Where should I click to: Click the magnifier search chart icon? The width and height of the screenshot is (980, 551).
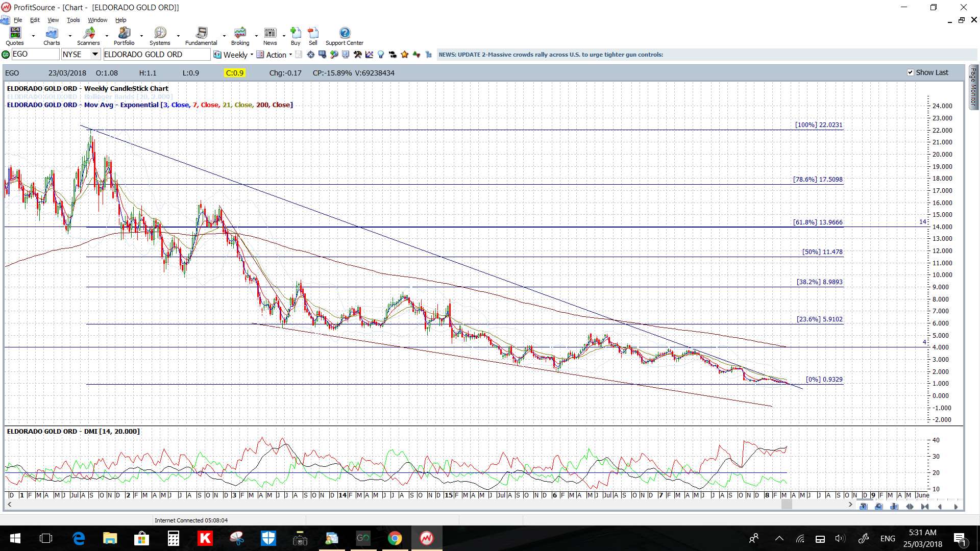(x=334, y=55)
